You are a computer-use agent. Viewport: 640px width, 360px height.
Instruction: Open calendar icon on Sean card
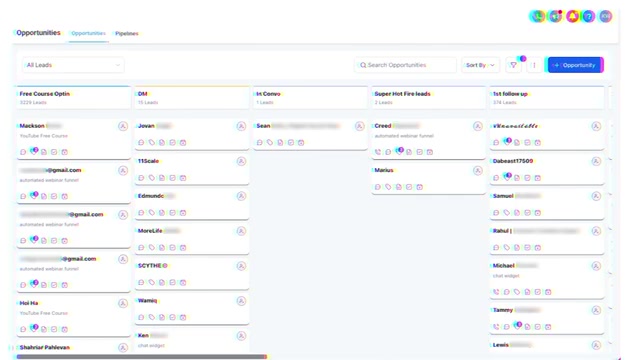tap(301, 142)
